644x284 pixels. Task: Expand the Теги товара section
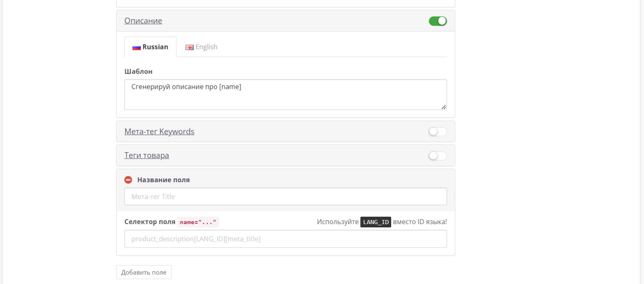[x=147, y=155]
